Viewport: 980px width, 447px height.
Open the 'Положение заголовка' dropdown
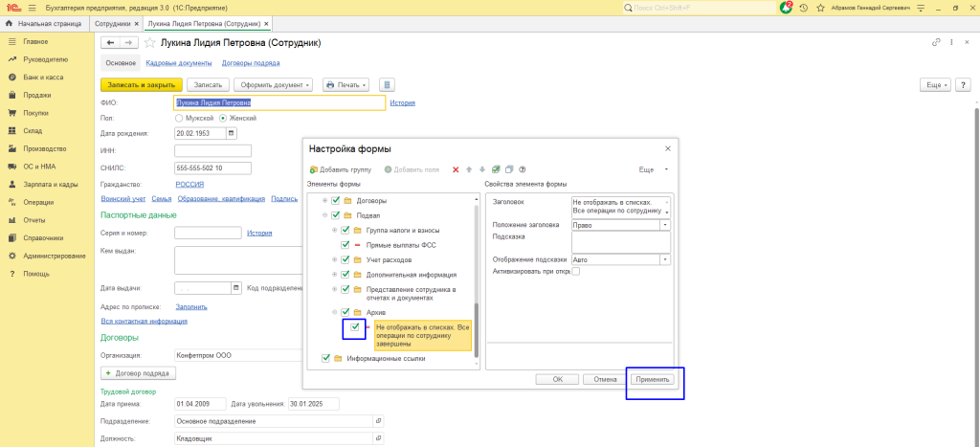(x=665, y=225)
